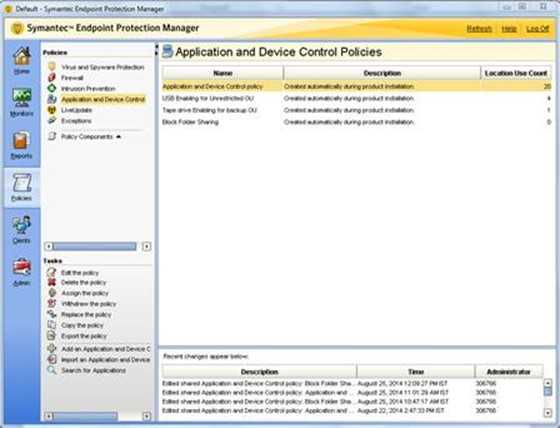
Task: Click recent changes scrollbar down arrow
Action: [548, 413]
